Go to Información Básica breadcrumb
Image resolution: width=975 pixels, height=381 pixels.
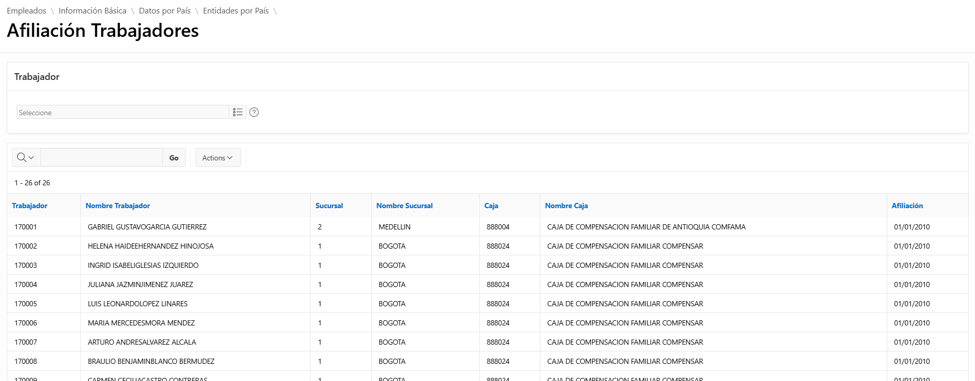92,11
